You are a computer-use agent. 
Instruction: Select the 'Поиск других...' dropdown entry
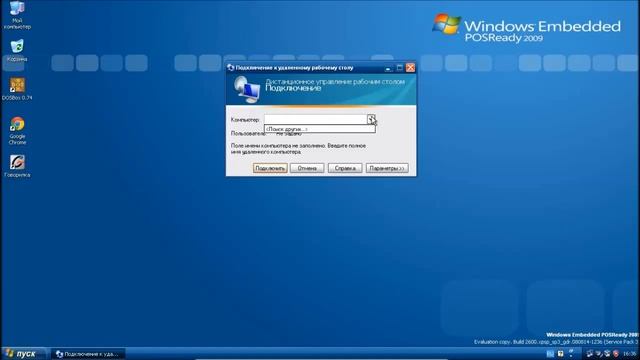(x=320, y=129)
